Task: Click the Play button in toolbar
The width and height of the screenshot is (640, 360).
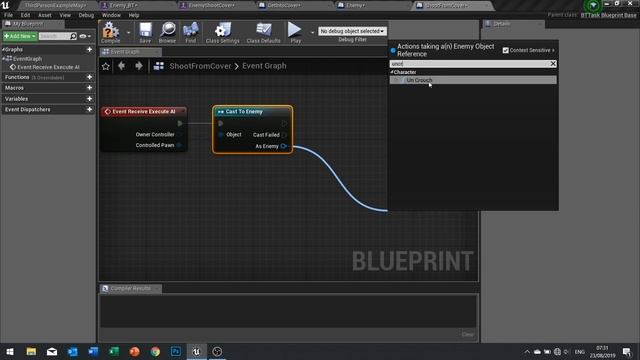Action: [x=295, y=32]
